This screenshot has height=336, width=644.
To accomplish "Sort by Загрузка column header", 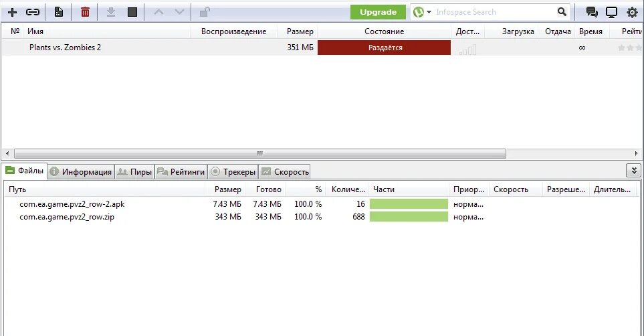I will pos(518,31).
